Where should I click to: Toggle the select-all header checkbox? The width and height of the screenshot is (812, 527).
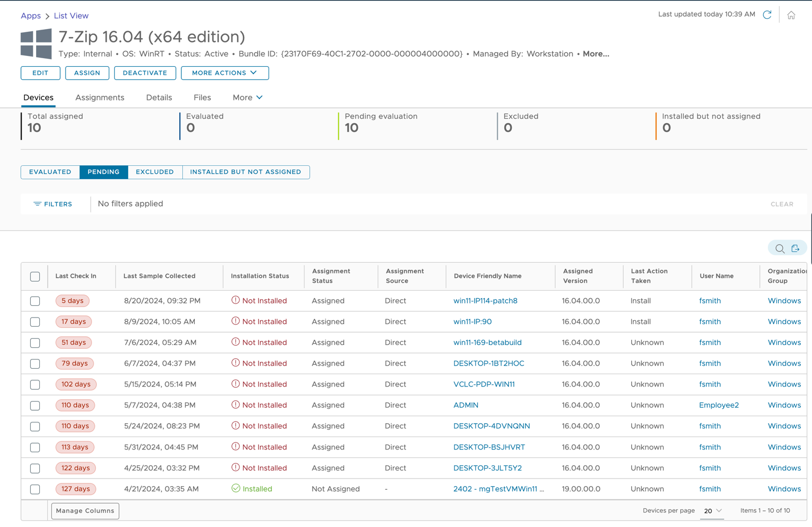[x=35, y=277]
